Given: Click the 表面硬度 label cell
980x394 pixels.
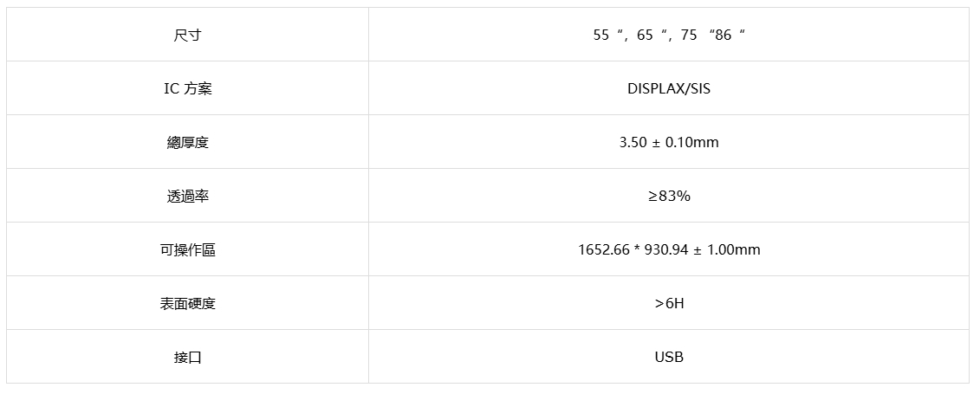Looking at the screenshot, I should point(187,303).
